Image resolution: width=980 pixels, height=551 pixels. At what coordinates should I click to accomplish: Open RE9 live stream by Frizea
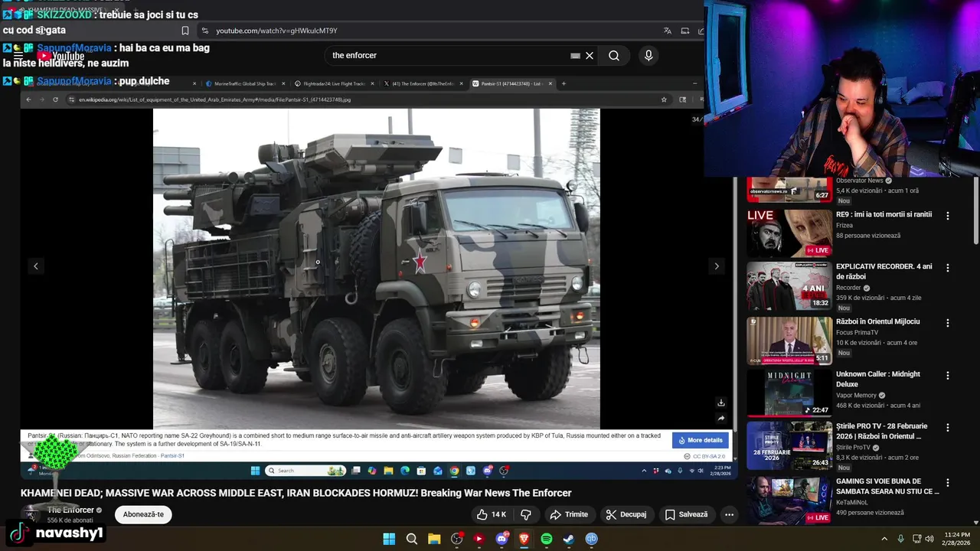tap(884, 215)
